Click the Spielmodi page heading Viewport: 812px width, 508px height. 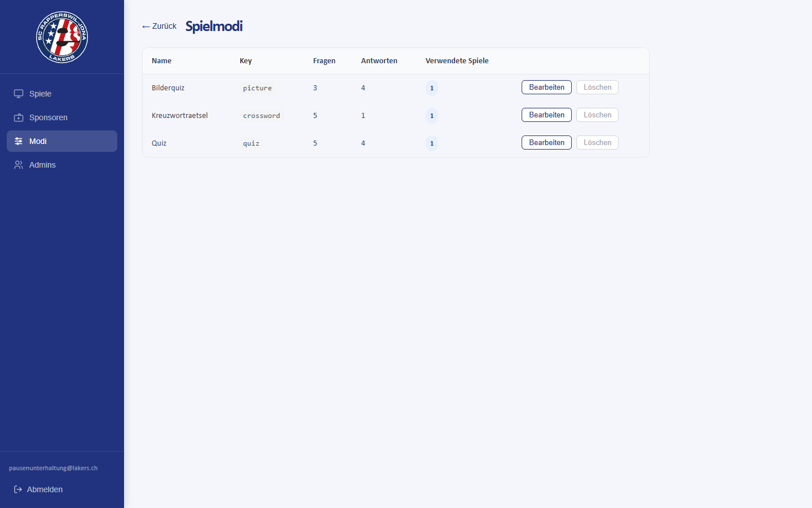(x=214, y=26)
